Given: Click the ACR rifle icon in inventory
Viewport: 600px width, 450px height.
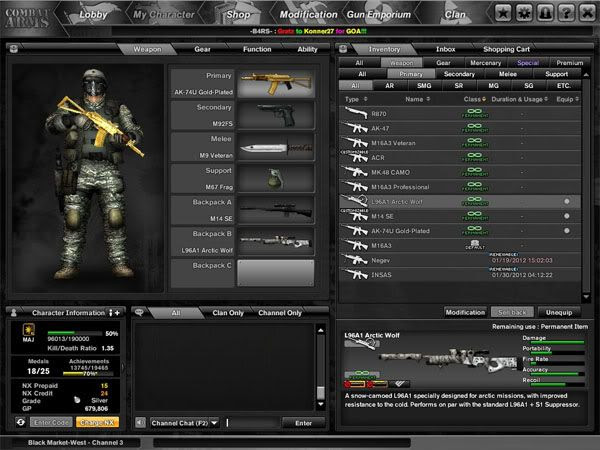Looking at the screenshot, I should coord(355,157).
